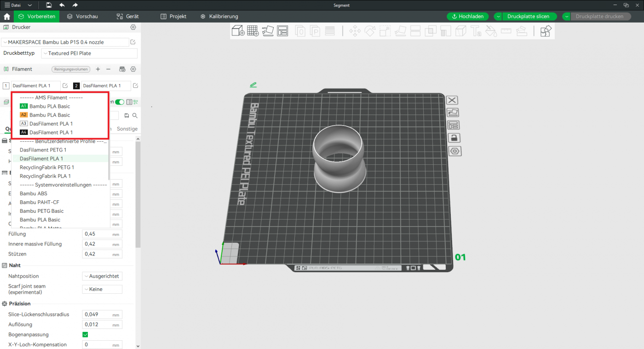644x349 pixels.
Task: Click the Arrange all objects toolbar icon
Action: (x=282, y=31)
